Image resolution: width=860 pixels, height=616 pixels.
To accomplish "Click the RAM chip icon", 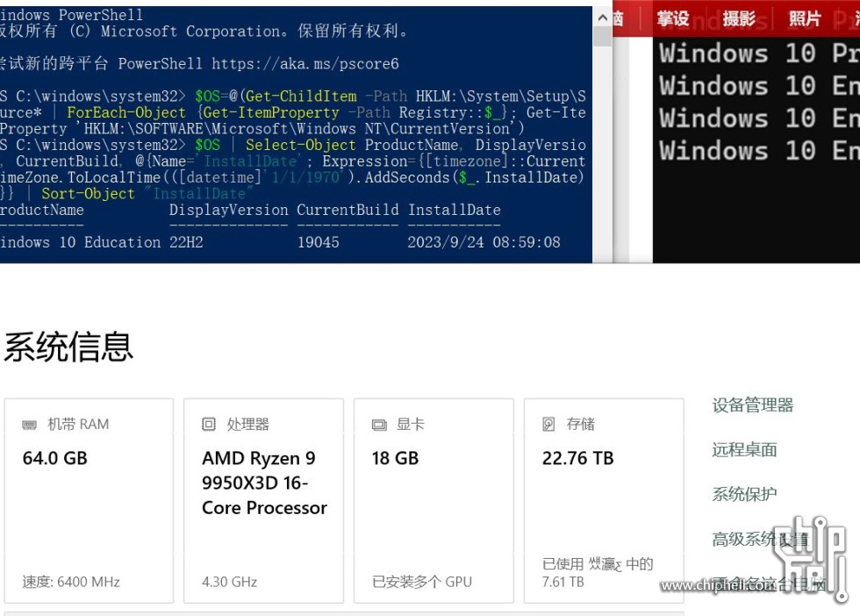I will click(29, 425).
